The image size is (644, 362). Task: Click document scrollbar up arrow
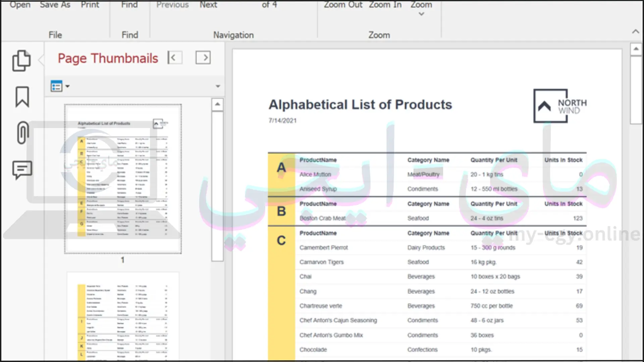coord(636,49)
